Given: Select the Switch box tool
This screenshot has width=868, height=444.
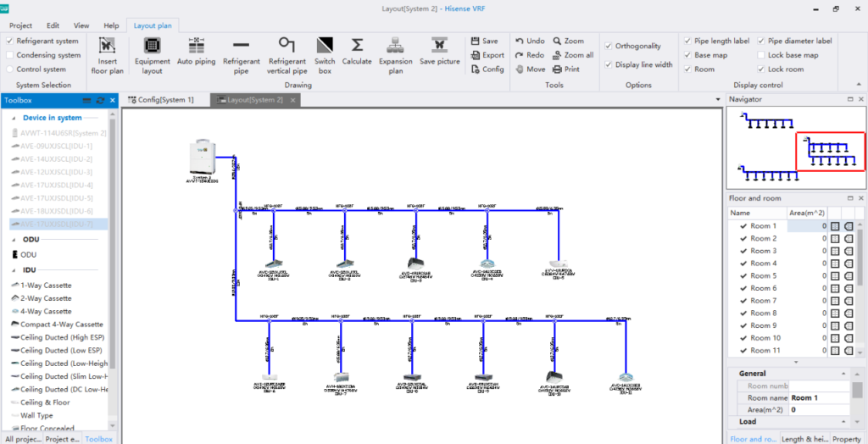Looking at the screenshot, I should [325, 55].
